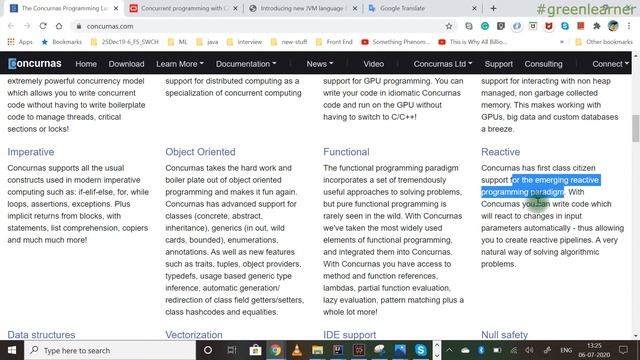Expand the Learn More dropdown
640x360 pixels.
pos(180,64)
